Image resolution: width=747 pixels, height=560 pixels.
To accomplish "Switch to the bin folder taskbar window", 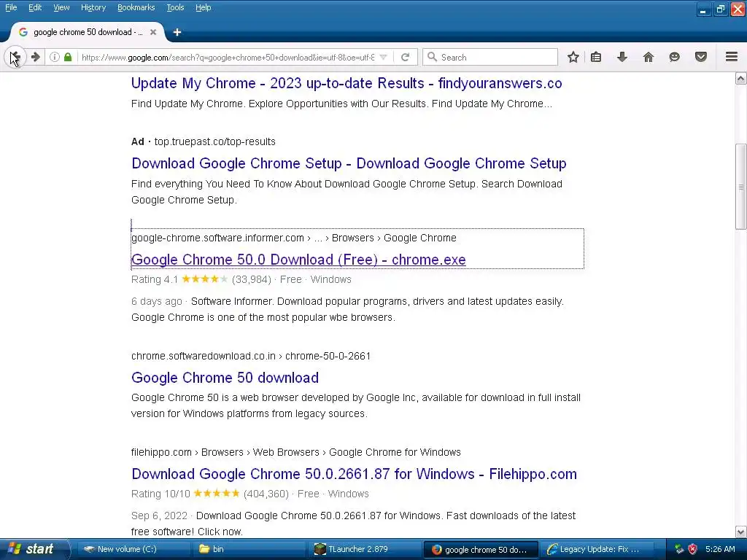I will [248, 549].
